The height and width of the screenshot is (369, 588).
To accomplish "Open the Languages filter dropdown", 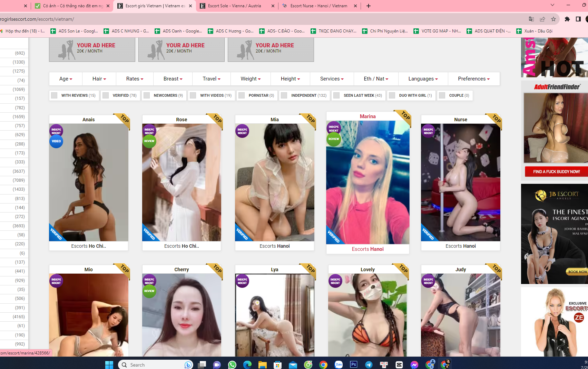I will coord(423,79).
